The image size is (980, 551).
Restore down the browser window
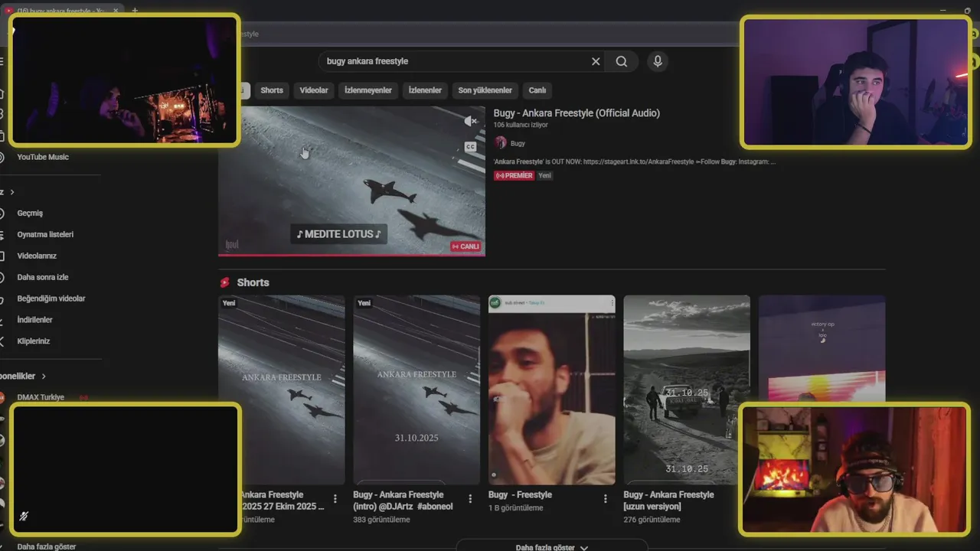click(x=968, y=11)
